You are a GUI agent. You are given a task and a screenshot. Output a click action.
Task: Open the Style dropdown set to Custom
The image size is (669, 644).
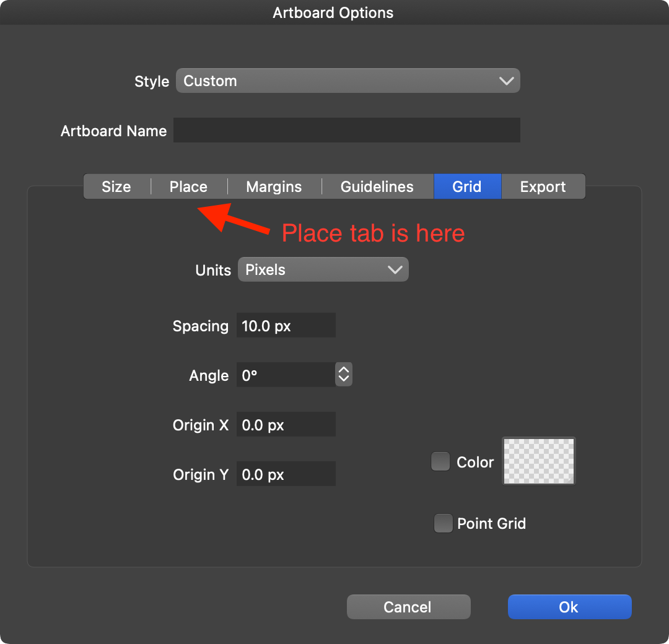pyautogui.click(x=347, y=81)
